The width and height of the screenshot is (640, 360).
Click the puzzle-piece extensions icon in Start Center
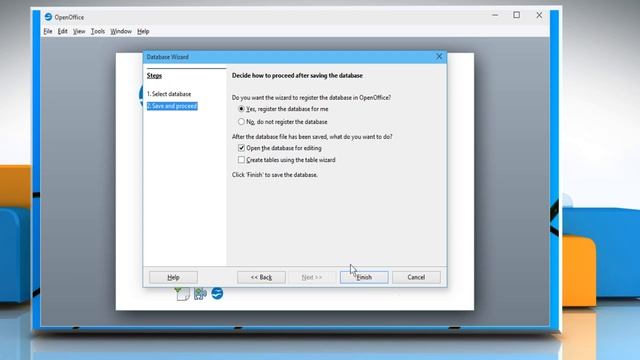[x=200, y=293]
